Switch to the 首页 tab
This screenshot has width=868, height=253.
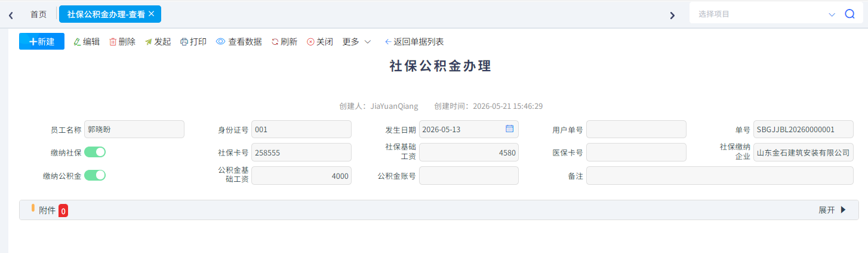point(38,14)
